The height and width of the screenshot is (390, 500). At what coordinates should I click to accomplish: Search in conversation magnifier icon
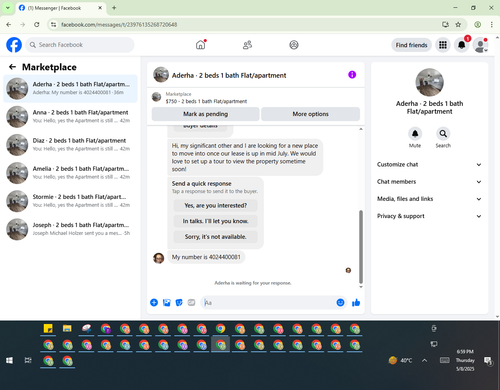(x=443, y=134)
